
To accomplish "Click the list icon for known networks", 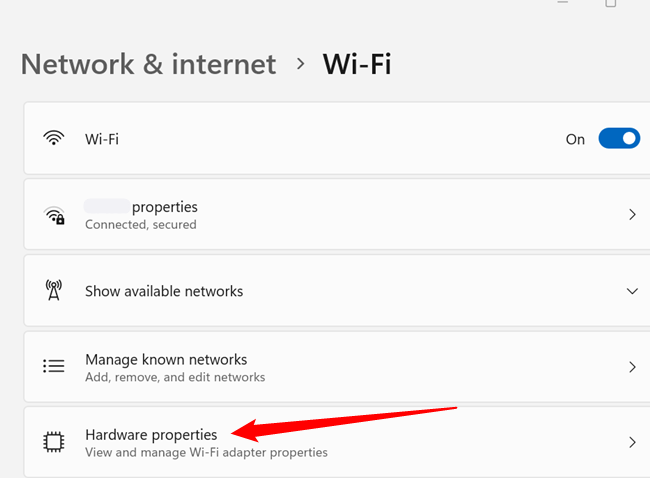I will coord(54,367).
